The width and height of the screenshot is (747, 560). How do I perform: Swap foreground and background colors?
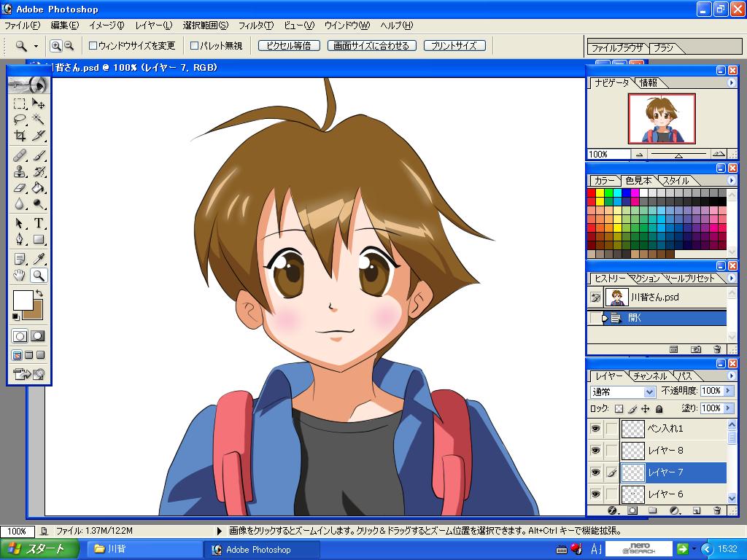[x=39, y=293]
